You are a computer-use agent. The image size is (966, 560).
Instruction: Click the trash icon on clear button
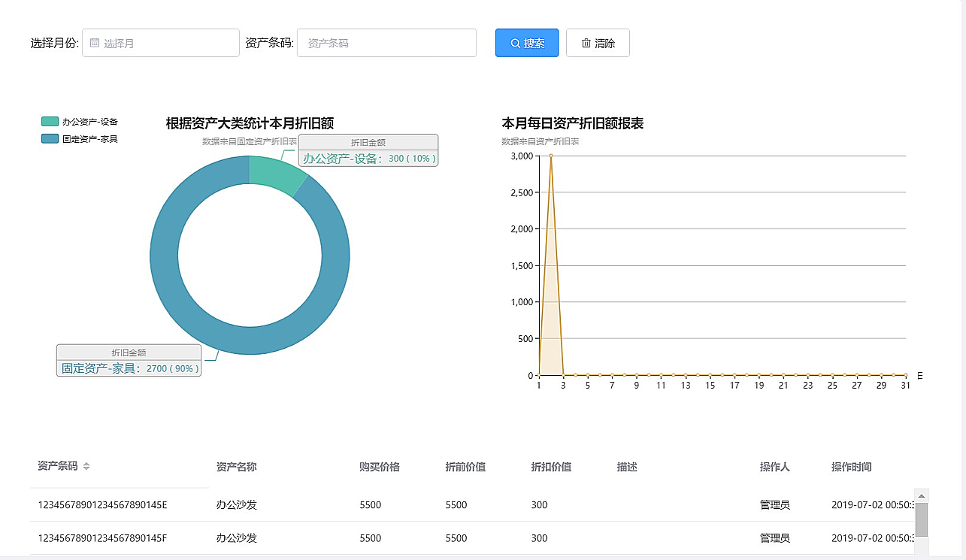586,44
